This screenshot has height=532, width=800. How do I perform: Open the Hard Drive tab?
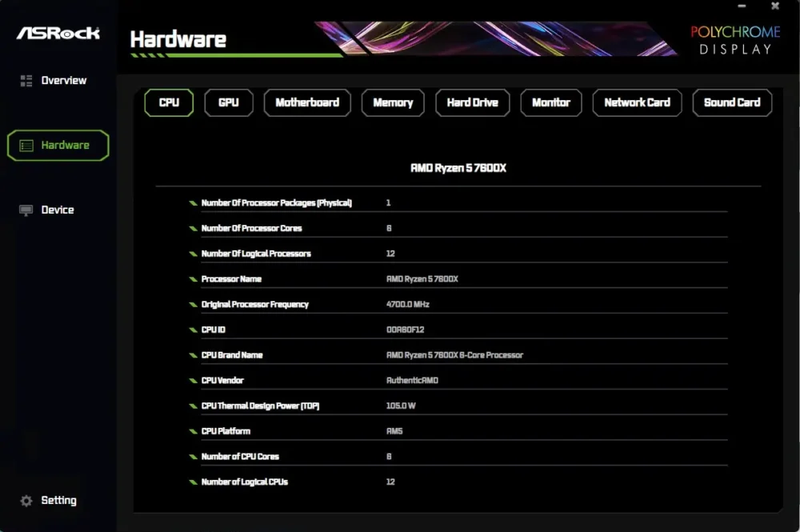pyautogui.click(x=473, y=102)
